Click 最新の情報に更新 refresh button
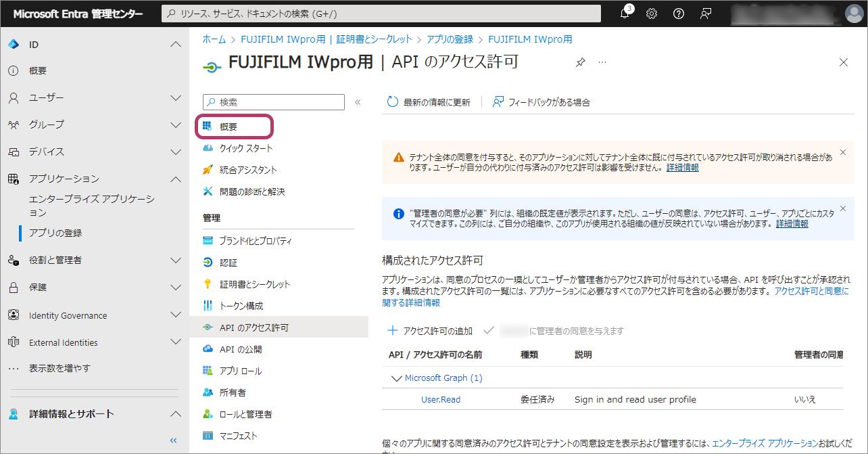Screen dimensions: 868x454 [429, 102]
